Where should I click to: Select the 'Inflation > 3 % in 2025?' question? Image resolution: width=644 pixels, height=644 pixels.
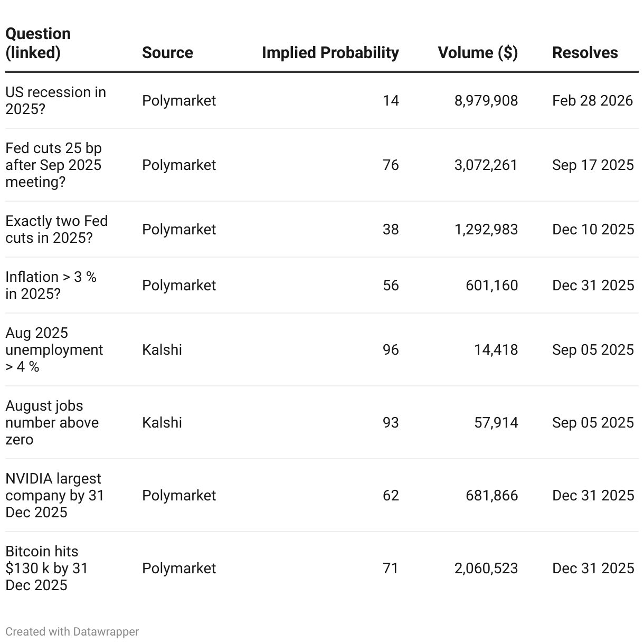[51, 285]
